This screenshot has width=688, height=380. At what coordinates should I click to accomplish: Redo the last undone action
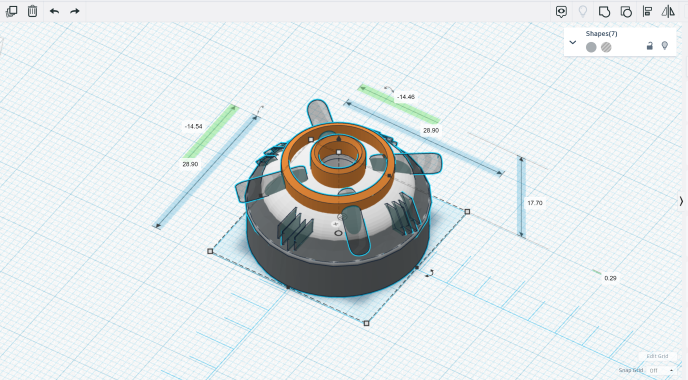[75, 11]
